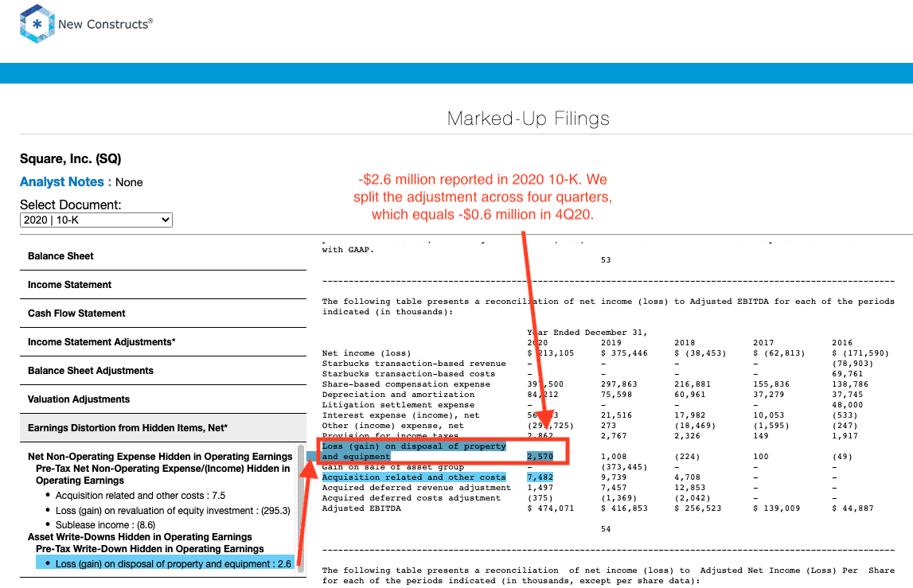This screenshot has width=913, height=588.
Task: Select the Sublease income : (8.6) item
Action: [105, 525]
